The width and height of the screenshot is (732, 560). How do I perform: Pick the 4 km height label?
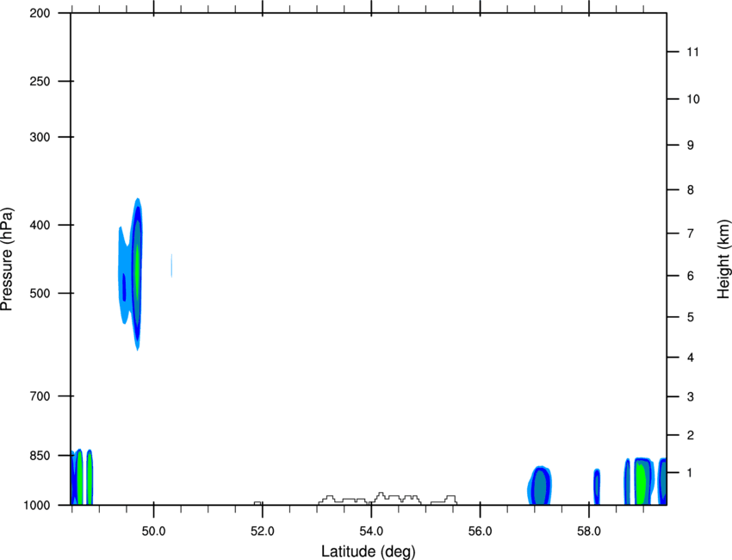(x=691, y=358)
